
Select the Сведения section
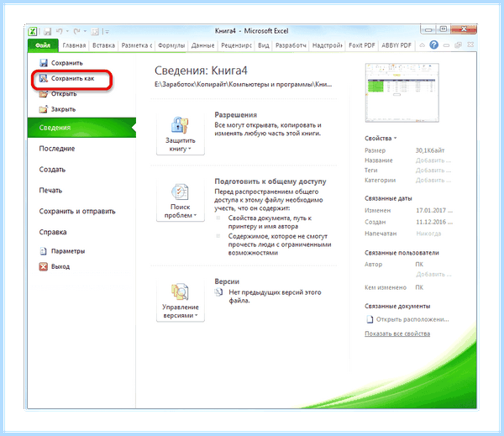click(81, 128)
